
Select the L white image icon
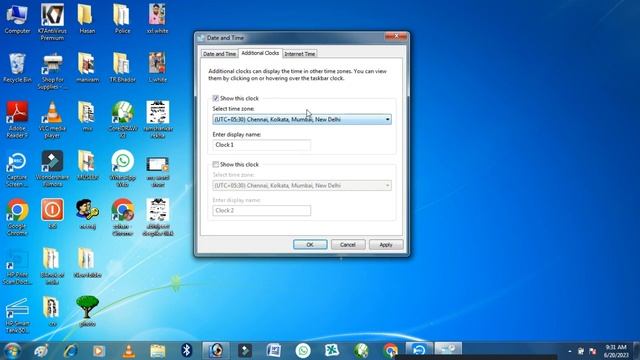coord(157,67)
